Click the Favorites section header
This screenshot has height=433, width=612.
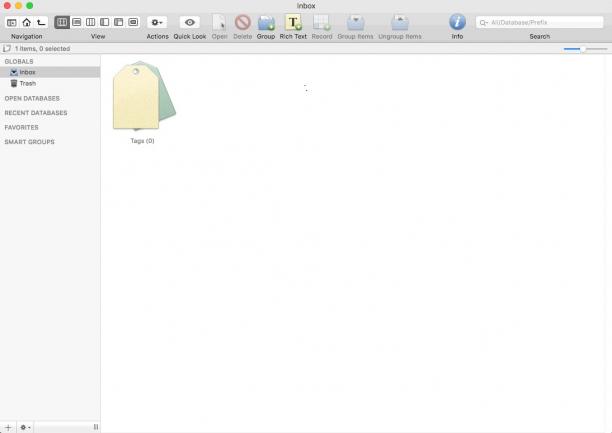tap(21, 128)
